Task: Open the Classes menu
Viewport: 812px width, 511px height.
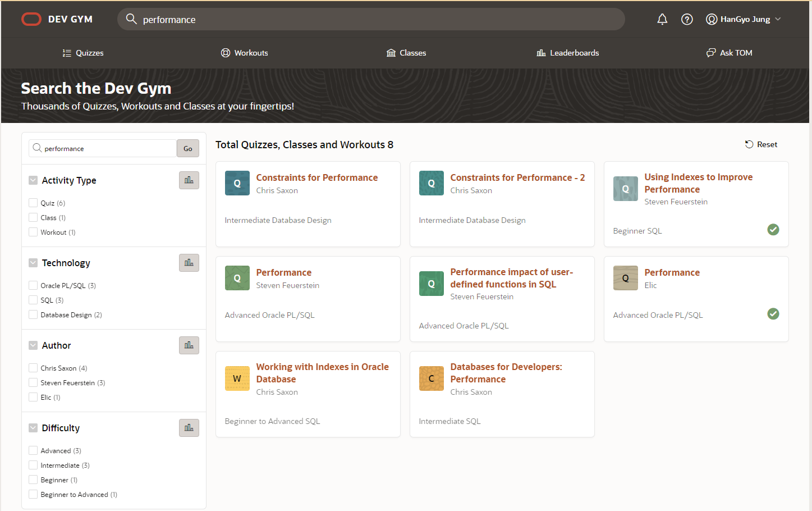Action: 406,53
